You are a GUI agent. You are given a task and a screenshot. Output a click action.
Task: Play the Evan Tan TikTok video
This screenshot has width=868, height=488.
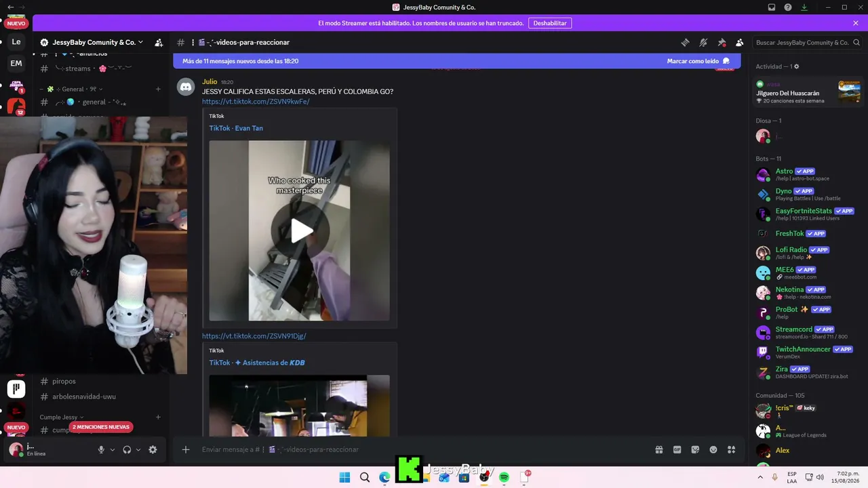[x=300, y=230]
